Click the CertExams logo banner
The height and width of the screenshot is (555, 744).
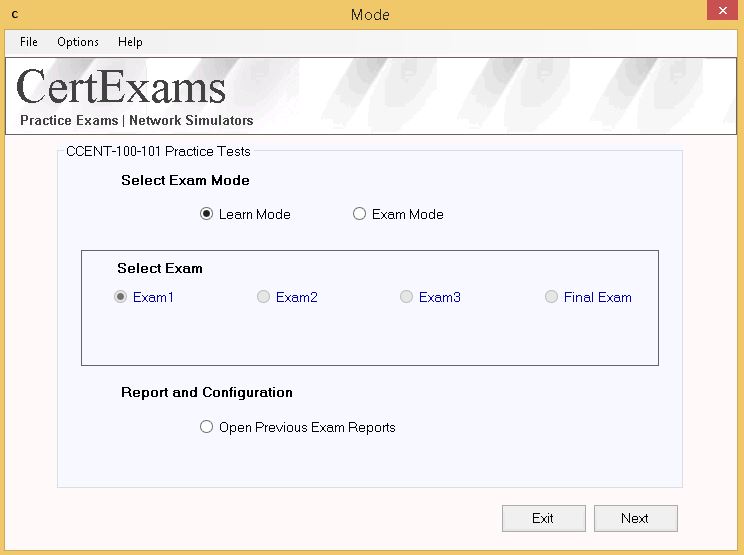pos(371,96)
